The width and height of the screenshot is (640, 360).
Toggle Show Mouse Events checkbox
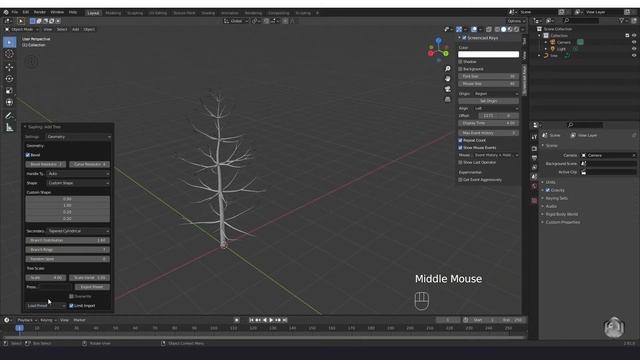point(460,148)
